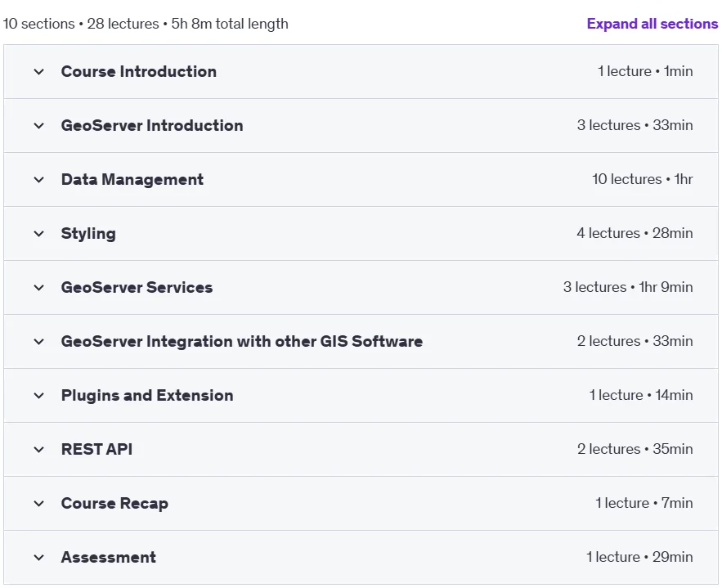Click '10 lectures • 1hr' text
This screenshot has width=722, height=588.
643,179
